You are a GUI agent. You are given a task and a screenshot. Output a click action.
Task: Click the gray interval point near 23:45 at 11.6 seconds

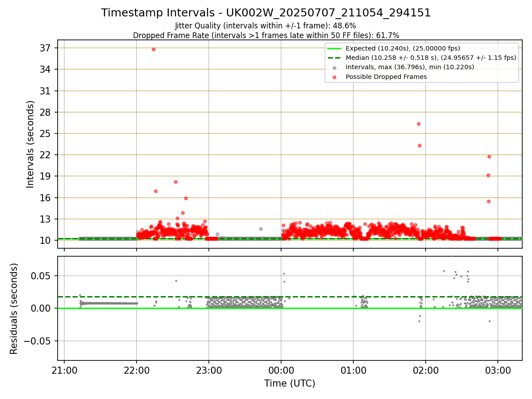[261, 229]
